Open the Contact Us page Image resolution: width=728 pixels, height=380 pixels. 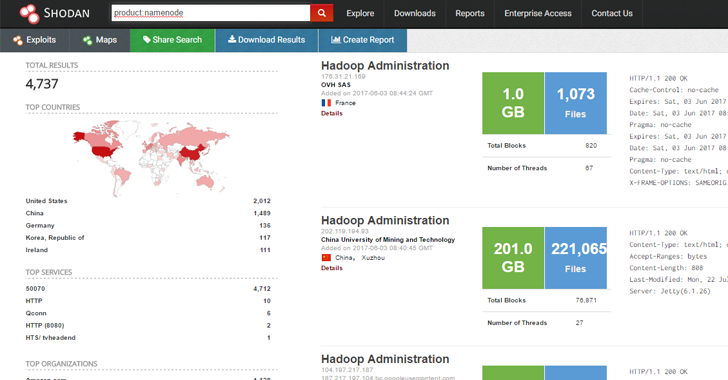pos(612,13)
